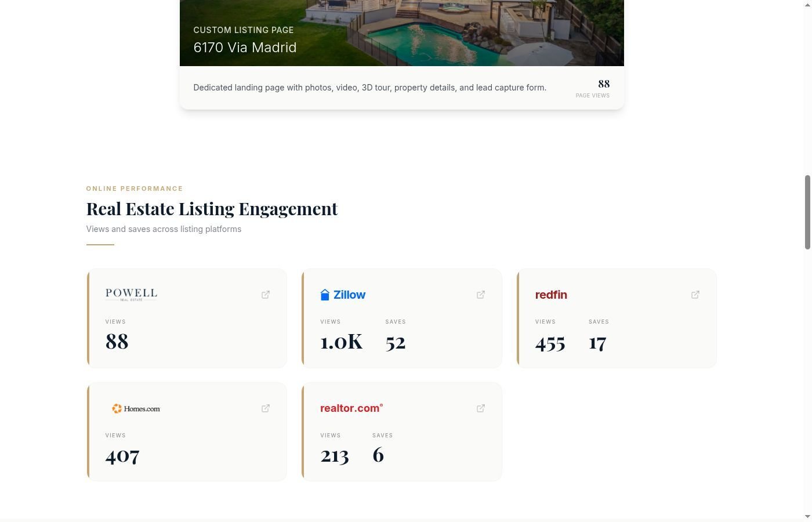Click Zillow's 1.0K views value
812x522 pixels.
pyautogui.click(x=342, y=341)
